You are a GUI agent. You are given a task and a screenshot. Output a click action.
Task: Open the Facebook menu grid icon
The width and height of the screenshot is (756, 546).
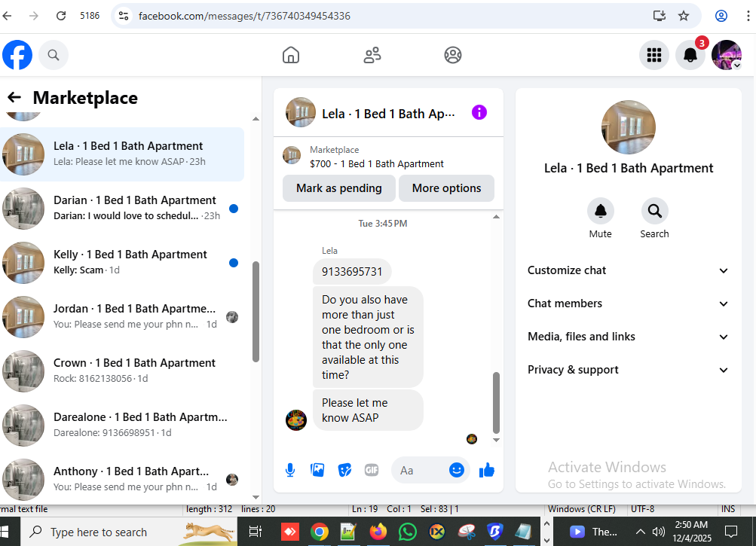point(653,55)
